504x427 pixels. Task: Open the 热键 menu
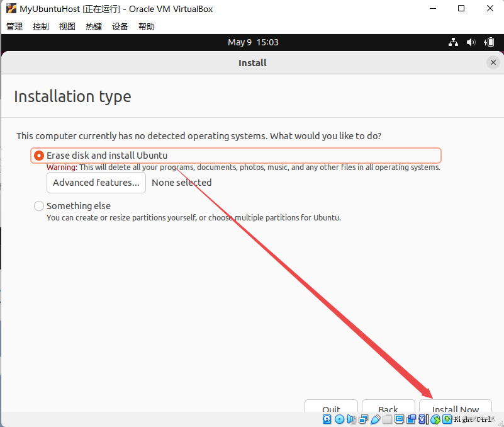tap(94, 26)
